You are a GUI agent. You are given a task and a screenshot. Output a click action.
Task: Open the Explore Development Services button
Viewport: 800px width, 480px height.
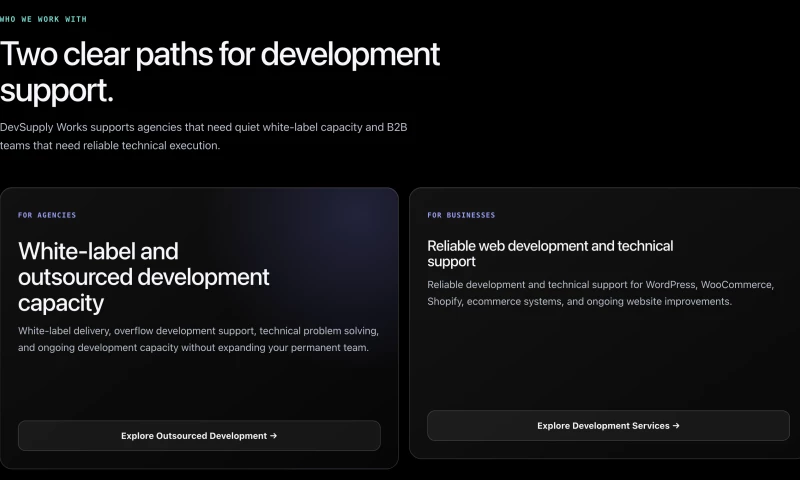click(x=608, y=425)
